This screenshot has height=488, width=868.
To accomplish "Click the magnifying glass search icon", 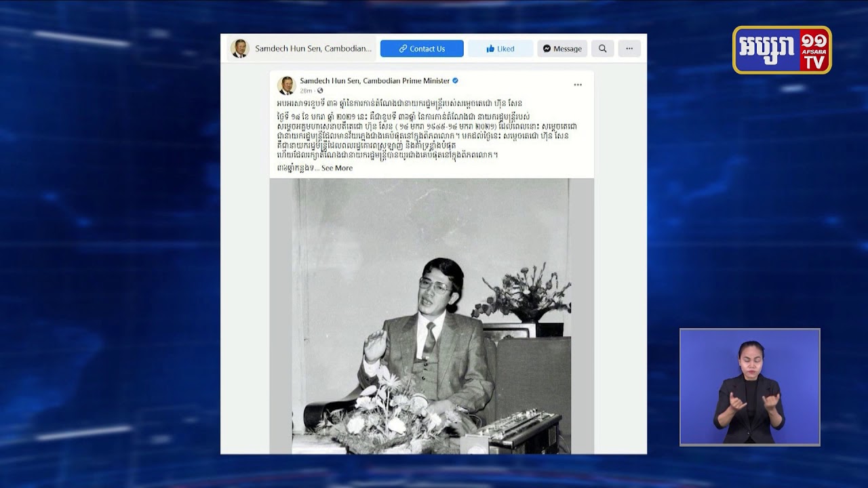I will coord(602,49).
